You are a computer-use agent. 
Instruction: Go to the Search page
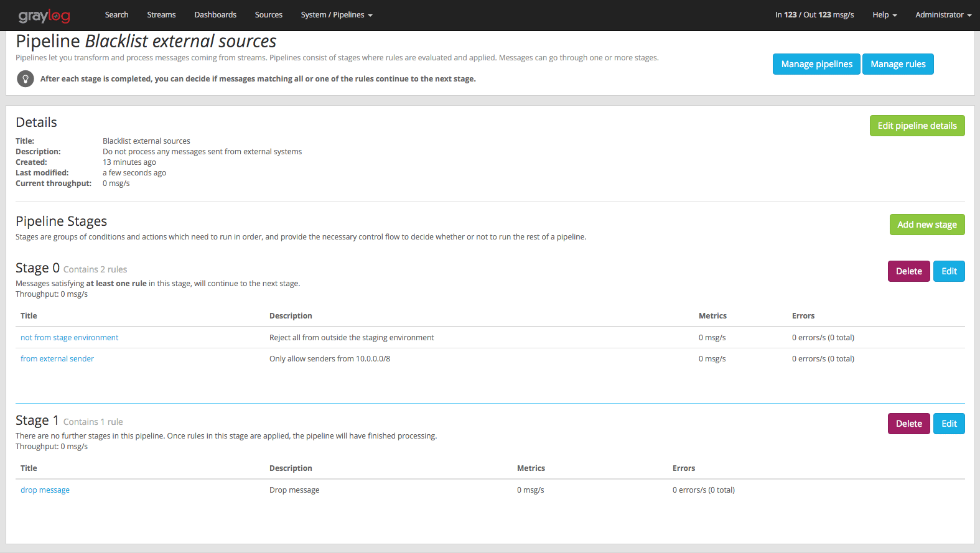click(116, 15)
